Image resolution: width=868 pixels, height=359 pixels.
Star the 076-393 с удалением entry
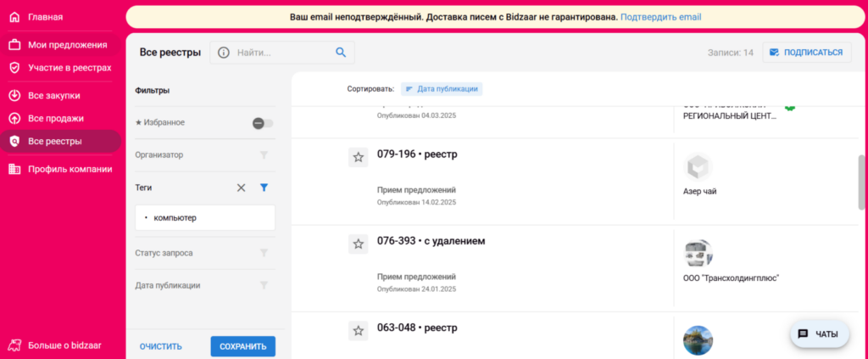(358, 244)
